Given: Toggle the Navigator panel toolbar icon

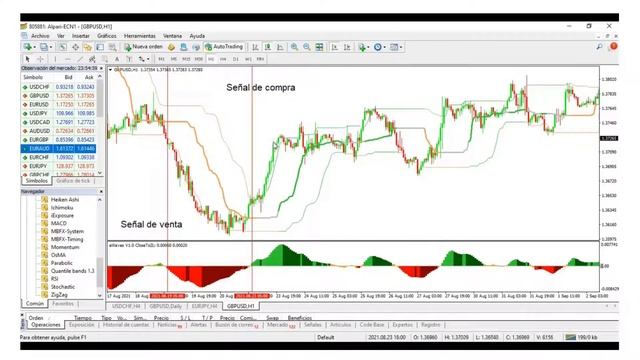Looking at the screenshot, I should point(87,47).
